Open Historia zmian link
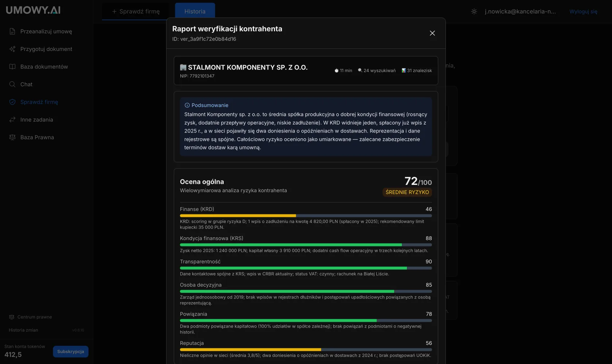 23,330
